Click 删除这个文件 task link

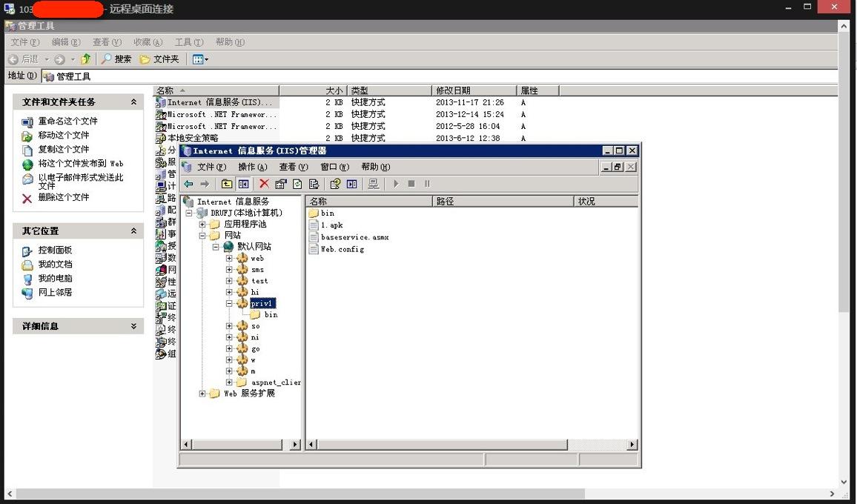click(64, 197)
